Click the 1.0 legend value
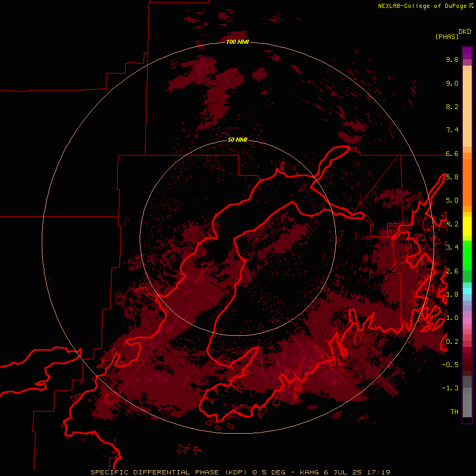 pos(452,318)
